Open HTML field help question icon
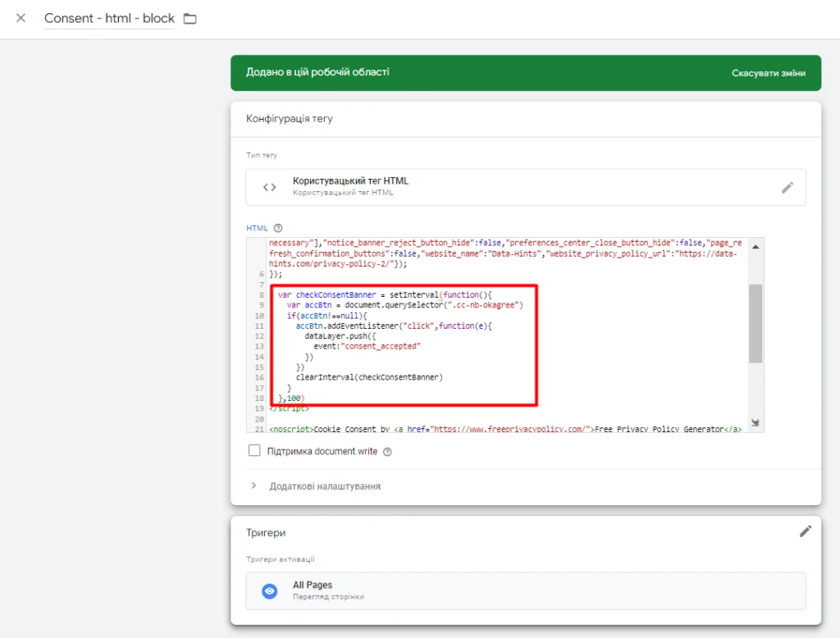This screenshot has width=840, height=638. click(x=278, y=228)
